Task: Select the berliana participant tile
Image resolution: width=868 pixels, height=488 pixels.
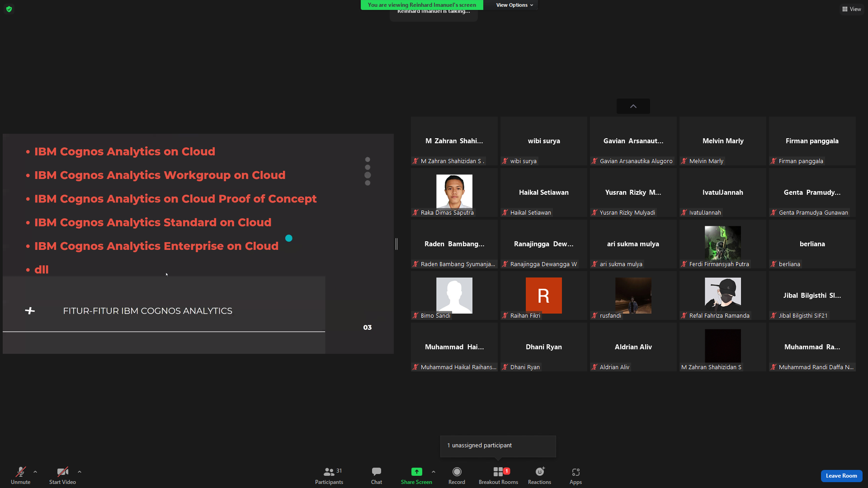Action: pos(812,244)
